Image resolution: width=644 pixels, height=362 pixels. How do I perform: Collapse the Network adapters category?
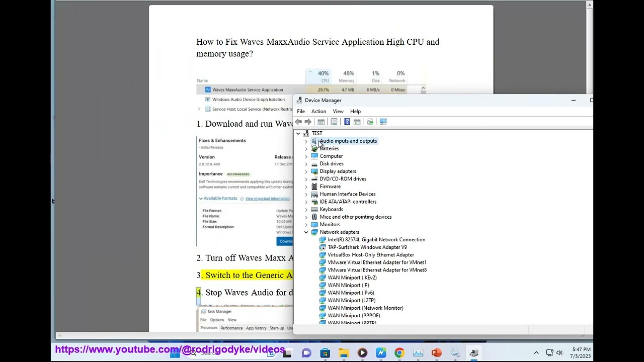tap(306, 232)
